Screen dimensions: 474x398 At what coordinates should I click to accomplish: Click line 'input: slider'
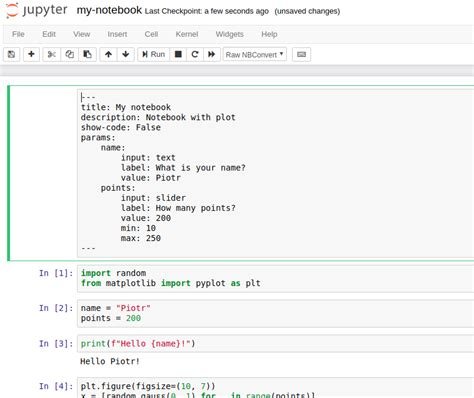pyautogui.click(x=153, y=198)
